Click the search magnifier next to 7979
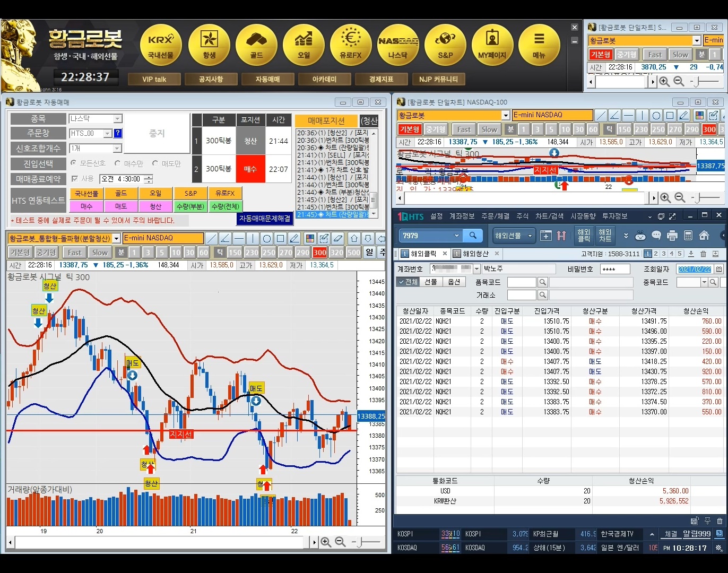Viewport: 728px width, 573px height. click(473, 235)
